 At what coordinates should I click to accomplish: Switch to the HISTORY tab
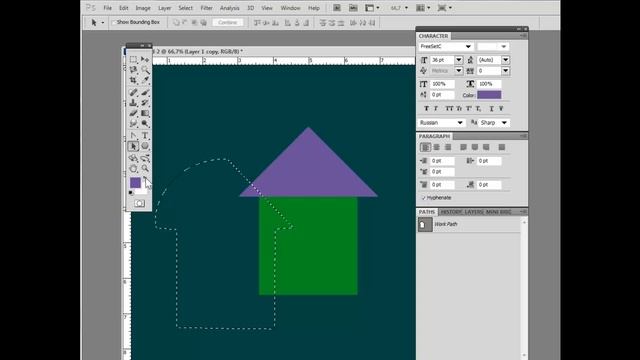click(x=451, y=212)
